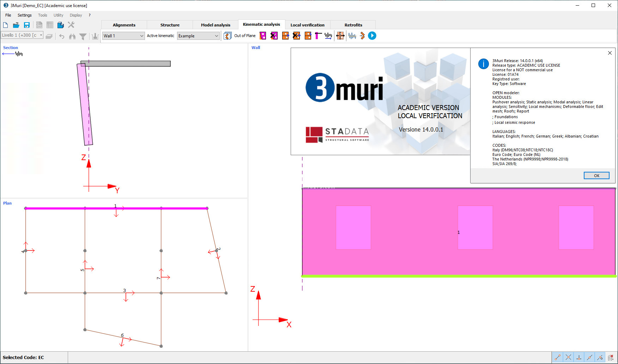618x364 pixels.
Task: Click the 'Out of Plane' label
Action: [245, 36]
